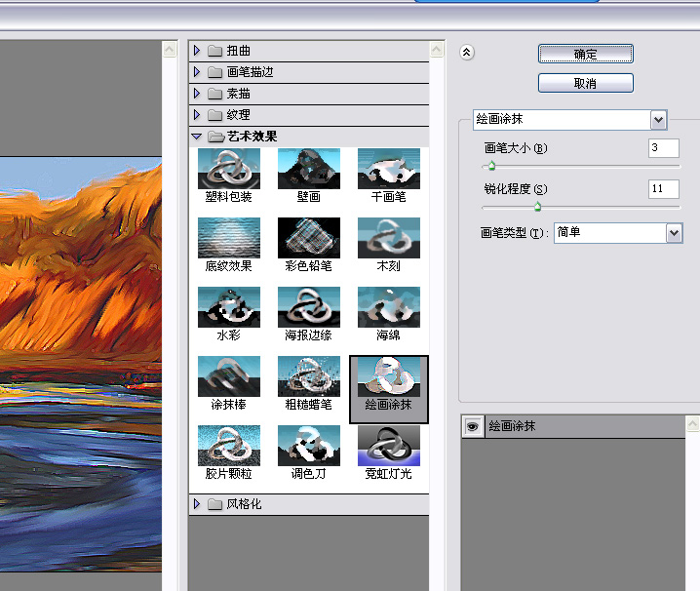Screen dimensions: 700x591
Task: Select the 胶片颗粒 filter thumbnail
Action: click(x=228, y=446)
